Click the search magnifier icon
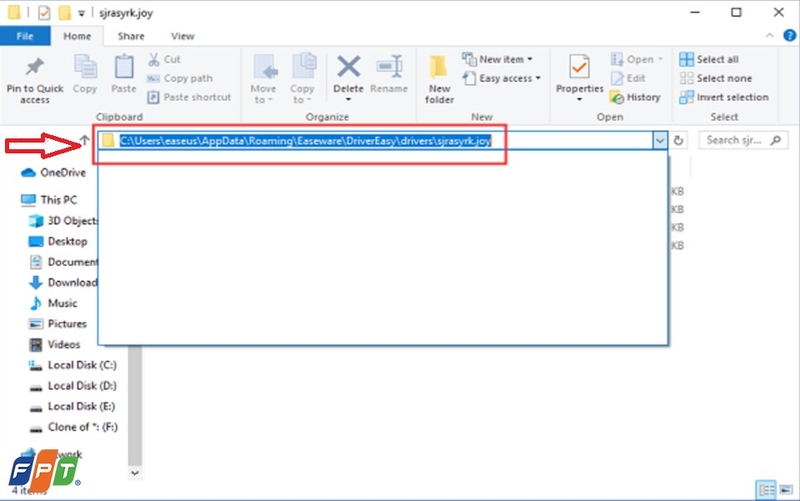 pos(776,140)
